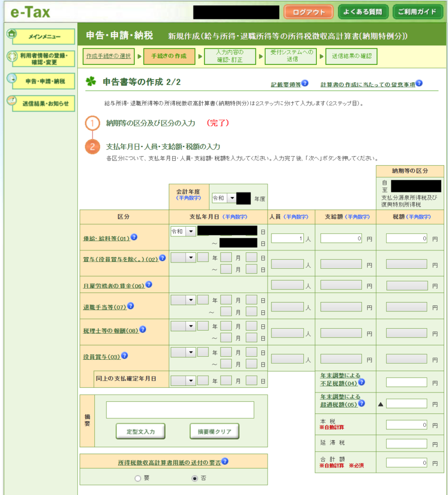Select the 要 radio button

(138, 478)
